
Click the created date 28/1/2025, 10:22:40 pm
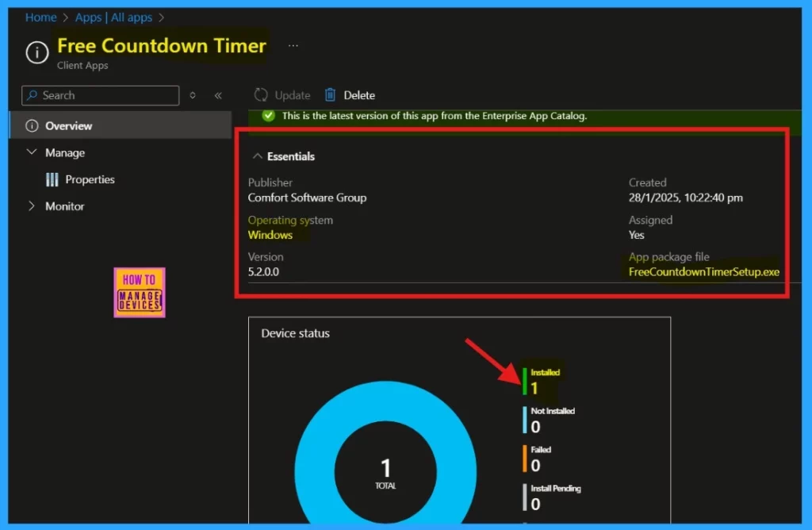tap(686, 198)
